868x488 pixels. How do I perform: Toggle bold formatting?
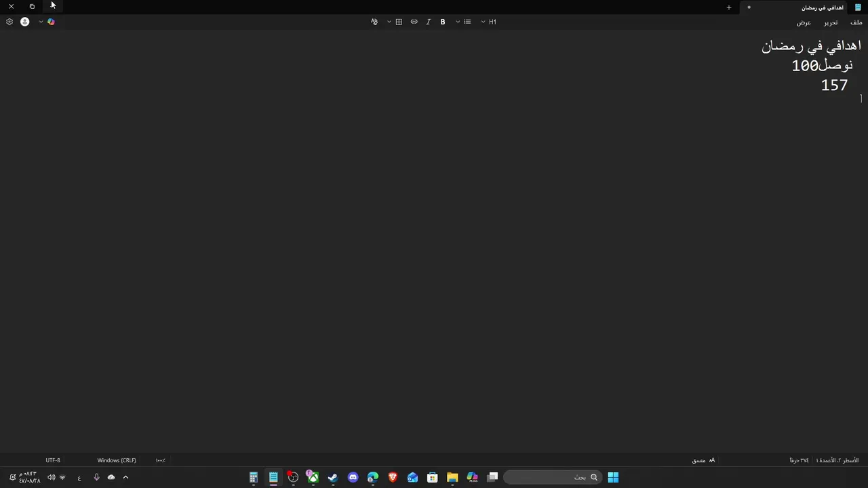point(443,22)
